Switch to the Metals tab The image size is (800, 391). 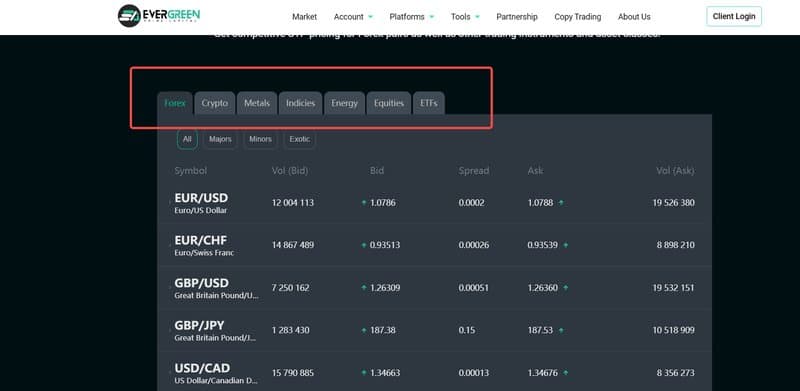[x=257, y=103]
